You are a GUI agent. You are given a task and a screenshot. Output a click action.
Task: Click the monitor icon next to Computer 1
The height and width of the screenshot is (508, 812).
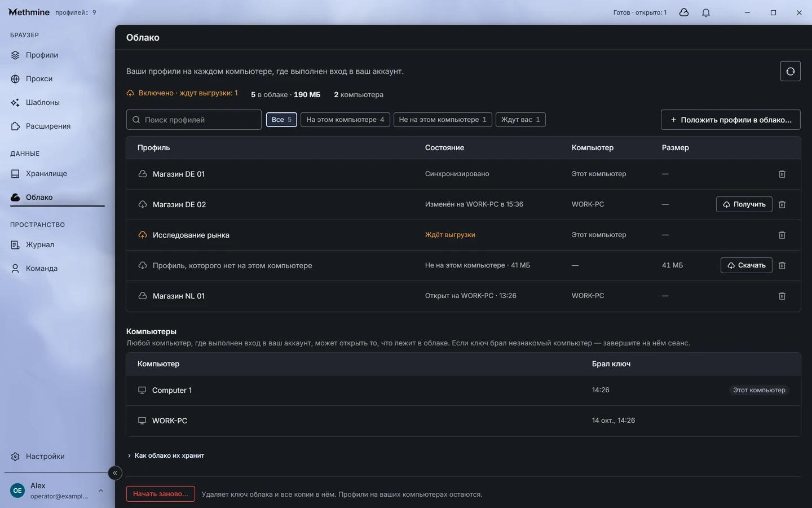(x=142, y=390)
